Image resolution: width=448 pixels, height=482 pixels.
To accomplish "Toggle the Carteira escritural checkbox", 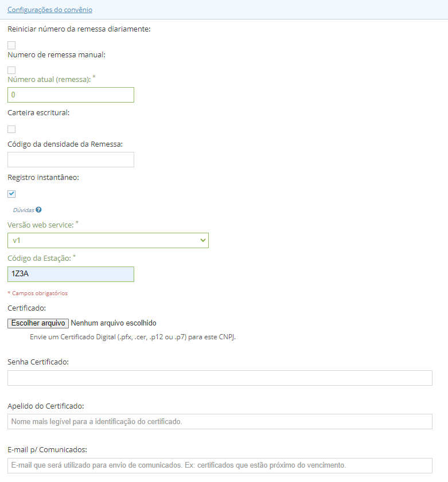I will point(11,129).
